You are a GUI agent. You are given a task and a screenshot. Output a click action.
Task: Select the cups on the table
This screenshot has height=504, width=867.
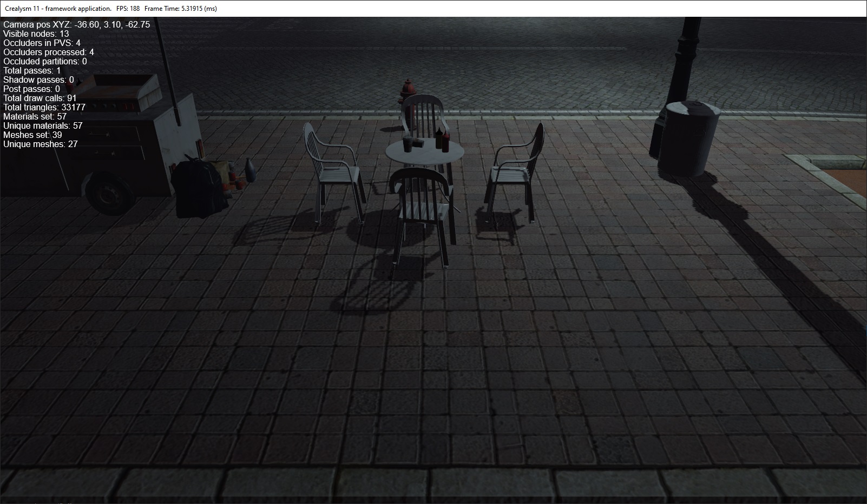click(413, 144)
